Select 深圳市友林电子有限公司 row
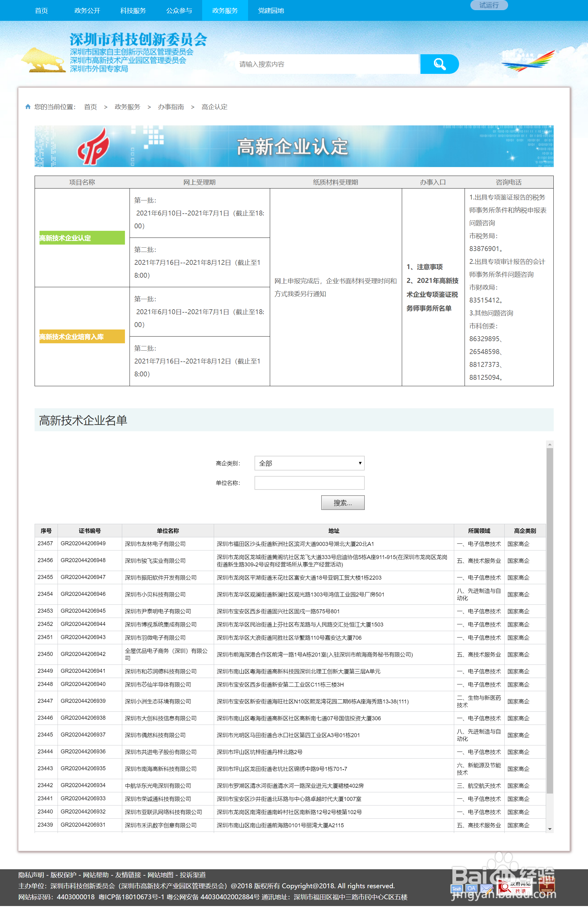 point(290,544)
